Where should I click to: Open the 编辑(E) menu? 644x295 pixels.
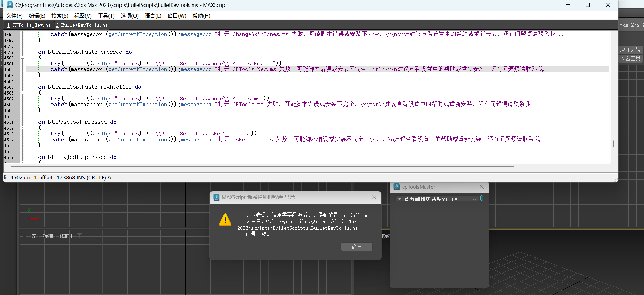(37, 16)
